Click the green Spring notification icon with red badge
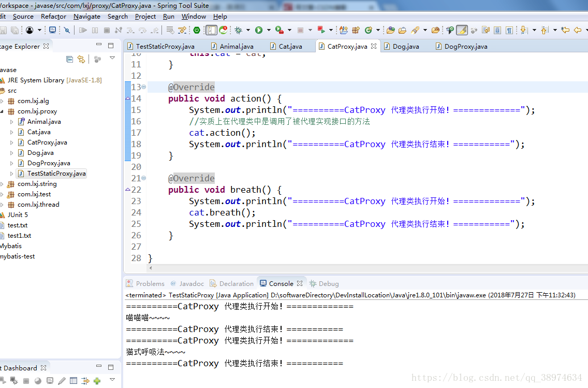The image size is (588, 388). (224, 30)
